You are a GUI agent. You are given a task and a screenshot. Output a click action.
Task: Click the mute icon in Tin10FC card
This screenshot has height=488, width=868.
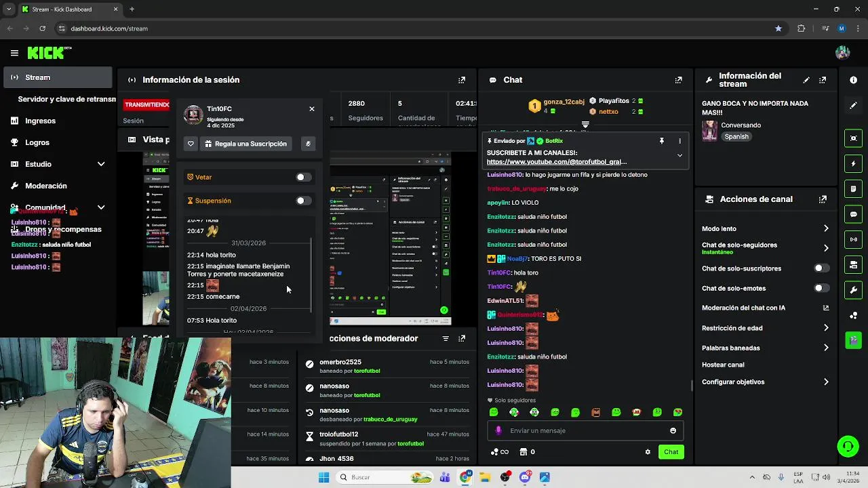point(308,144)
